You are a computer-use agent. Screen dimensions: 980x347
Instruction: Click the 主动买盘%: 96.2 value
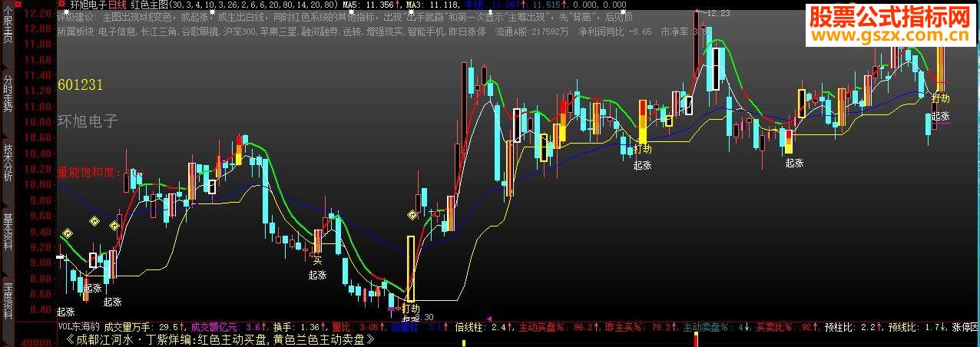(x=555, y=327)
